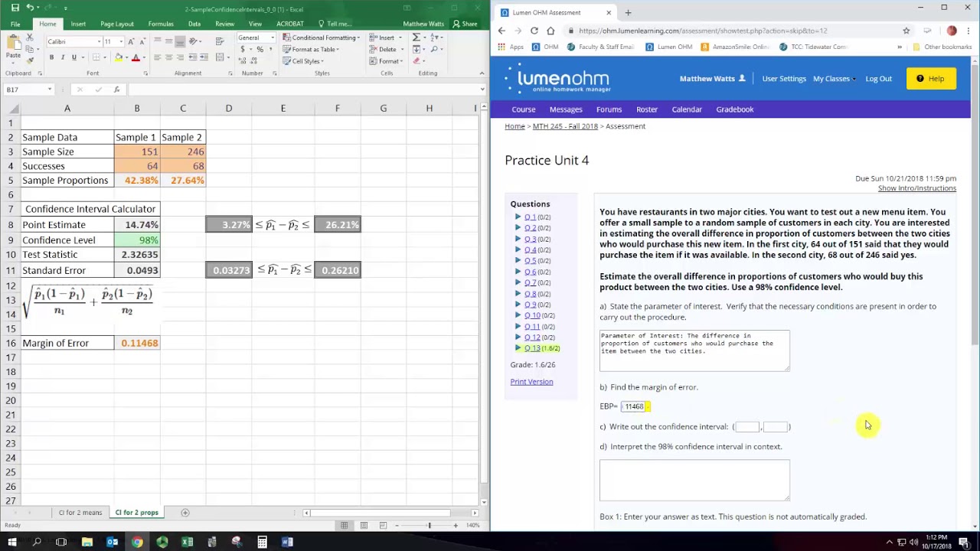Reload the Chrome page

point(534,31)
